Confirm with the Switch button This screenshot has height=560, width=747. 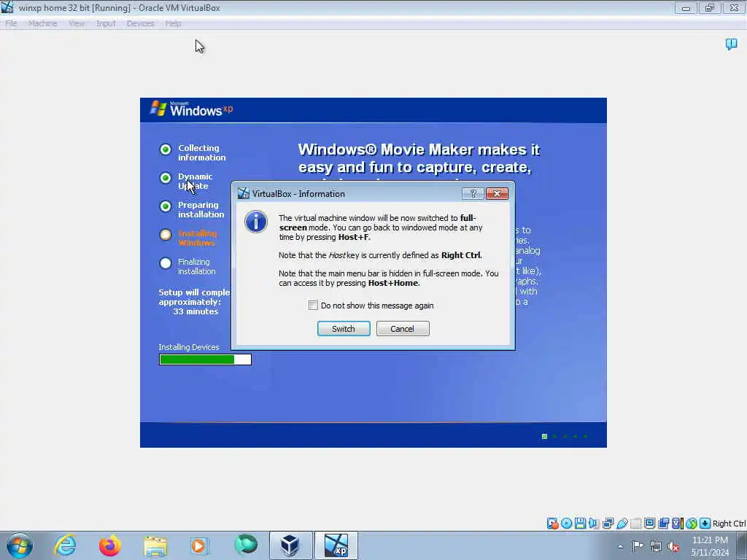click(x=344, y=329)
